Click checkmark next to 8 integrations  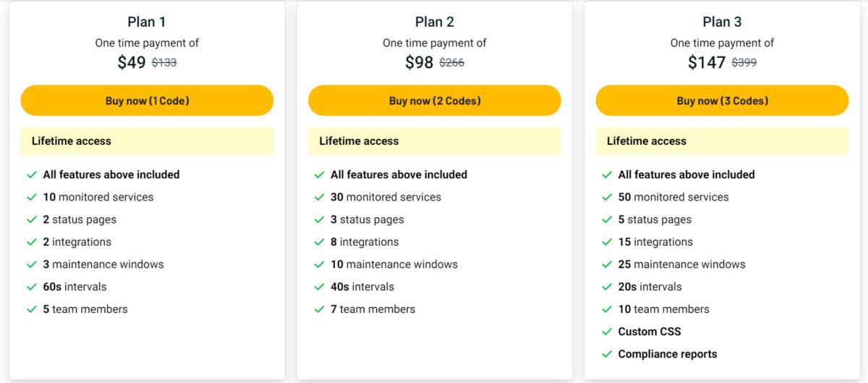tap(320, 242)
